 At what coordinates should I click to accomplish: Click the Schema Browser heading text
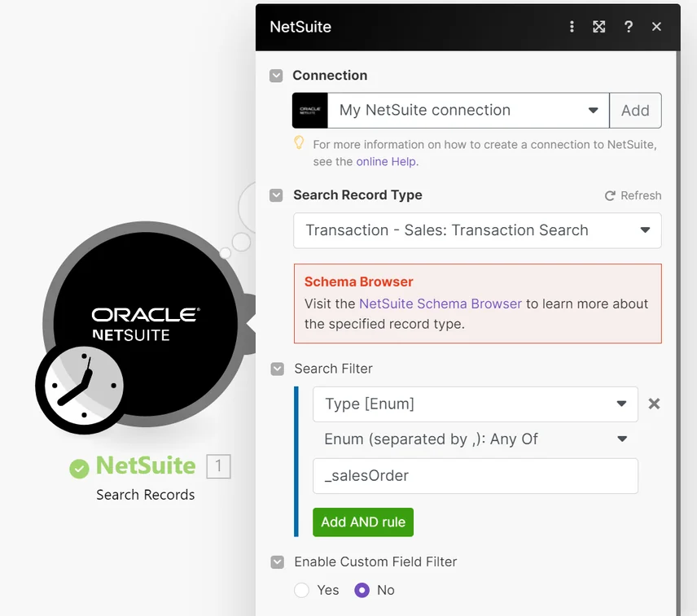pos(359,282)
